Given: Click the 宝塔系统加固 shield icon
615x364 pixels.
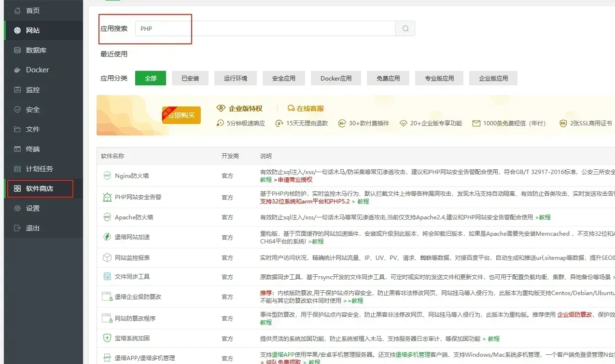Looking at the screenshot, I should (107, 338).
